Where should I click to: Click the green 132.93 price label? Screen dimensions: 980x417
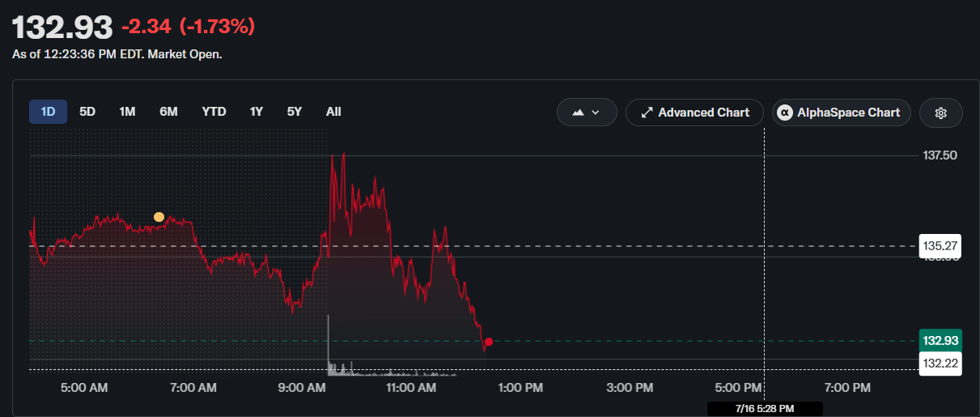tap(940, 341)
